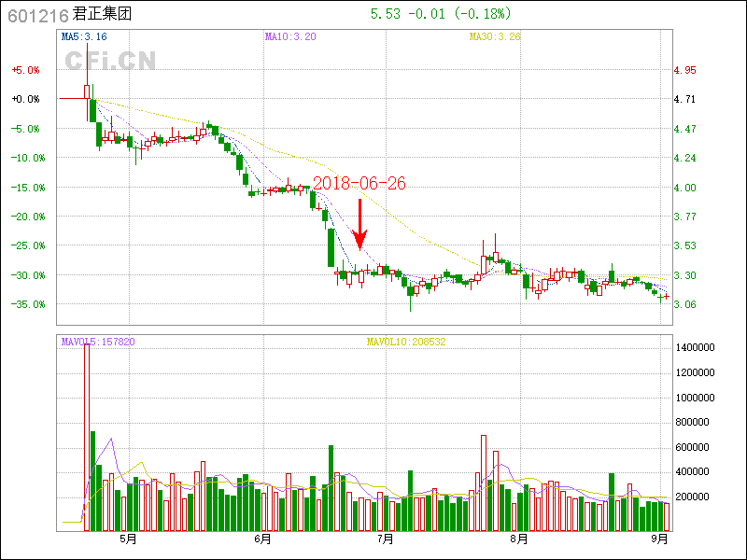The width and height of the screenshot is (747, 560).
Task: Click the 君正集团 stock name
Action: [102, 15]
